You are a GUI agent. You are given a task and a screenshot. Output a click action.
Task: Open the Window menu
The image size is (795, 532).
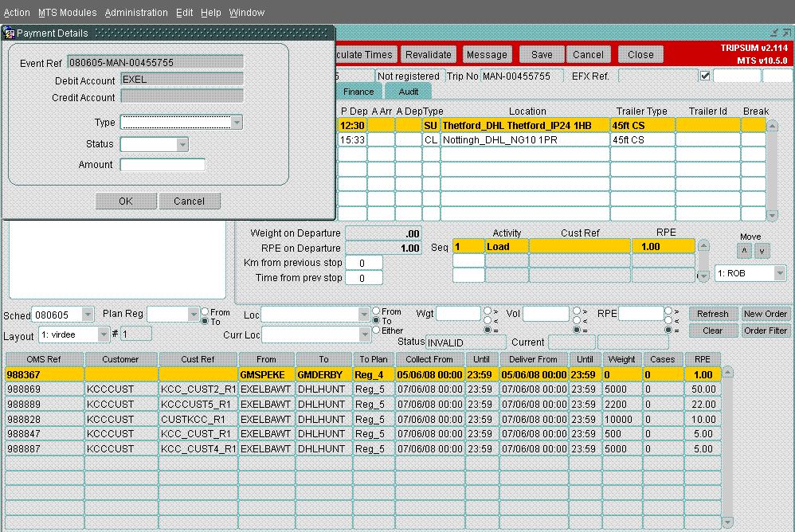pyautogui.click(x=247, y=13)
